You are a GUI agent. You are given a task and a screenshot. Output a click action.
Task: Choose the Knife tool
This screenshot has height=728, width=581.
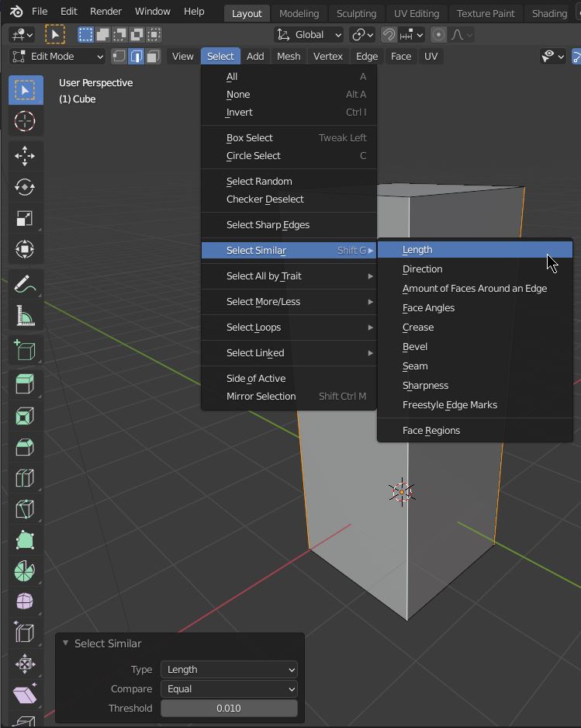(26, 509)
